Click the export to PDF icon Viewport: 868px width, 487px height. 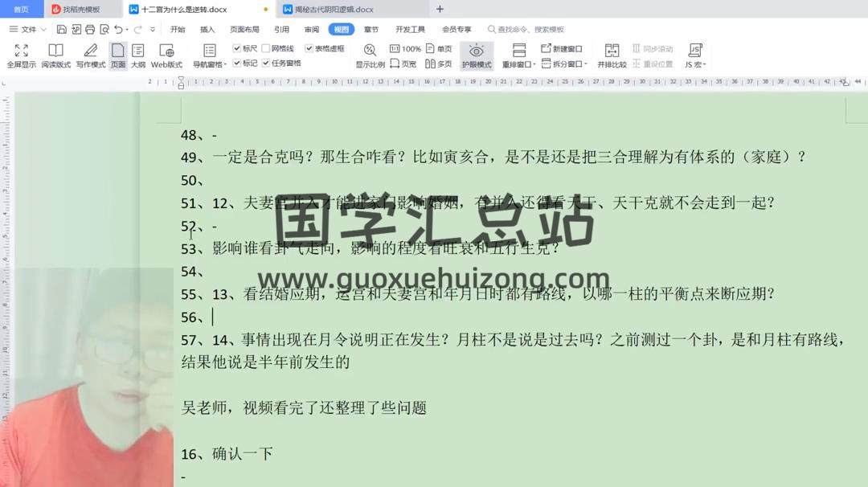76,29
